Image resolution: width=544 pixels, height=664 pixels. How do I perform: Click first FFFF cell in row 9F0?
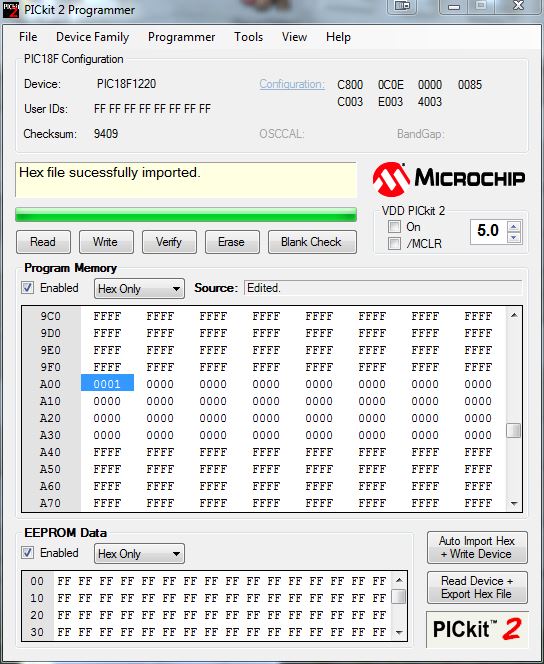[x=107, y=367]
